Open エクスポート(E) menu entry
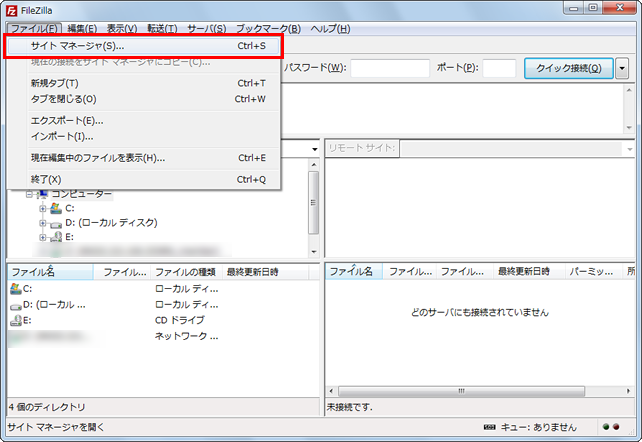Screen dimensions: 642x442 [143, 121]
